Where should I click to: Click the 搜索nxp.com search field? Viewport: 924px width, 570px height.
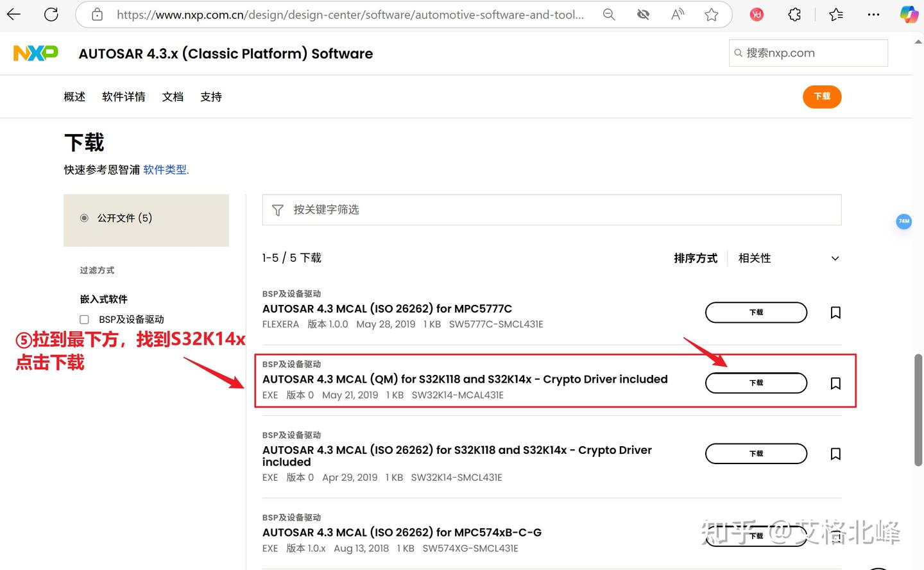point(808,53)
